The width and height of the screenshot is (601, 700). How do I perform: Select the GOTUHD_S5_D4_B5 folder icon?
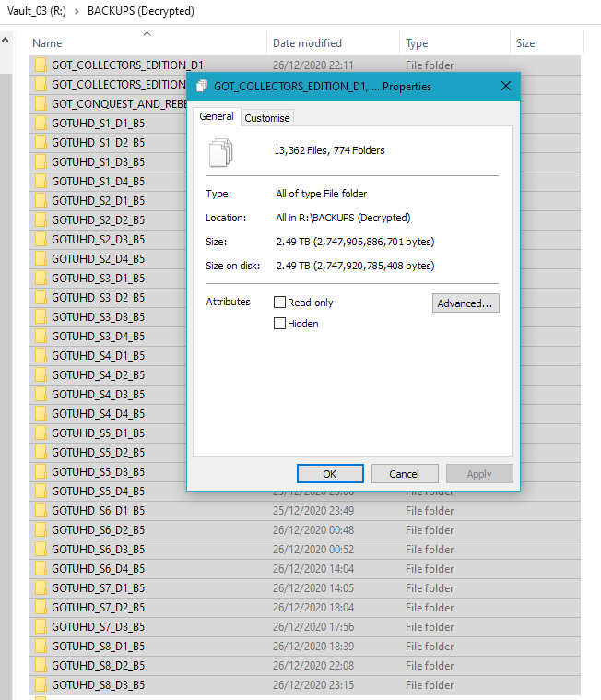coord(41,491)
